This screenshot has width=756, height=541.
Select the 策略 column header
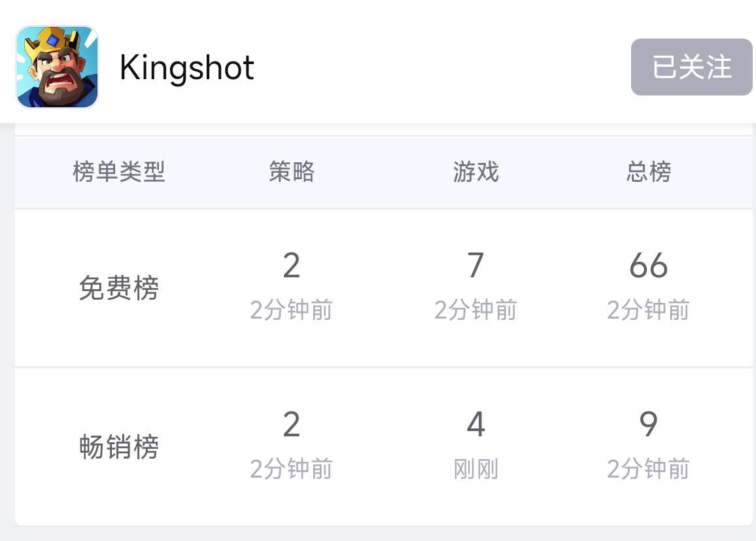click(291, 171)
